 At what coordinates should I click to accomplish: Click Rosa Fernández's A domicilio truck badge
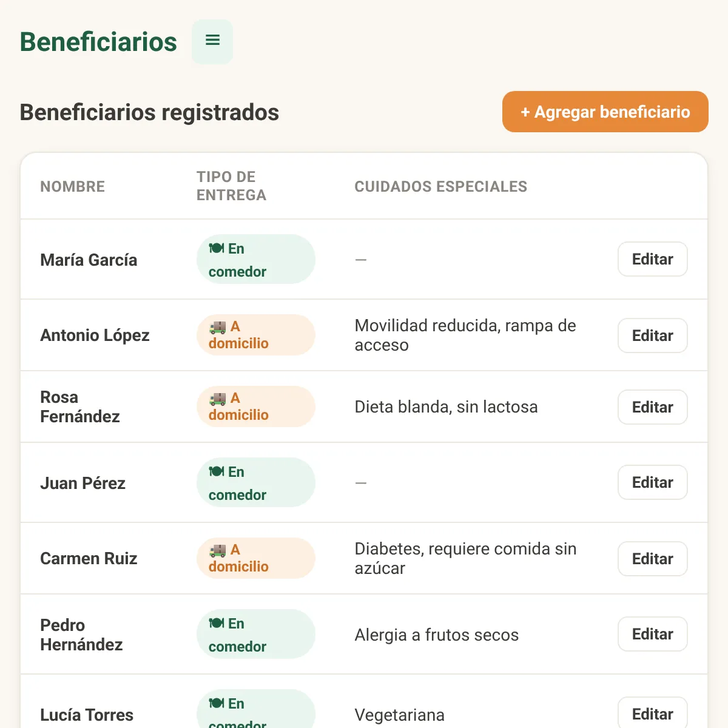point(255,406)
